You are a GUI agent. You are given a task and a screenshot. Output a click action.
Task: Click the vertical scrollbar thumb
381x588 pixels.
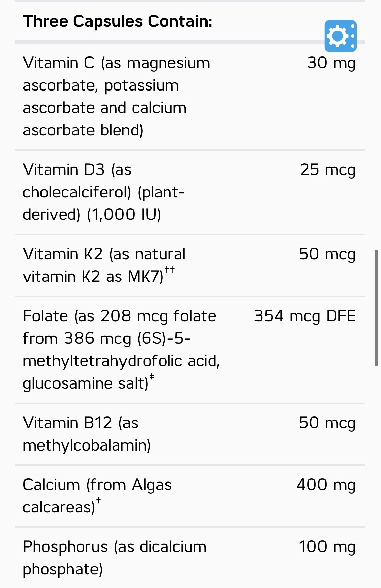[x=376, y=308]
